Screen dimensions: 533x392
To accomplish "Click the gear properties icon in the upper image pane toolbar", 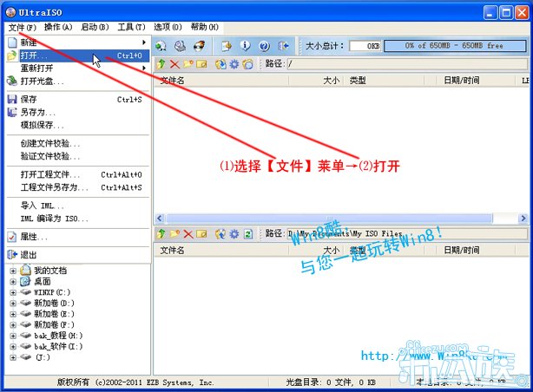I will pos(234,63).
